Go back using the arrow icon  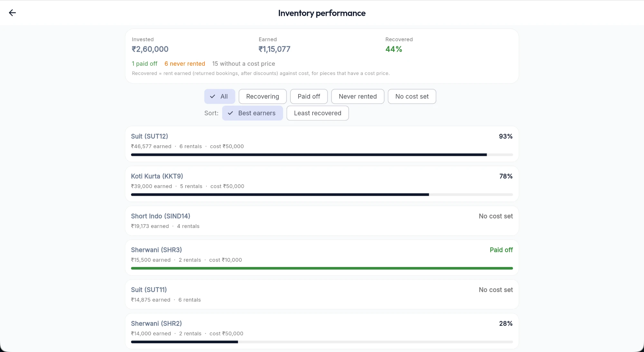pyautogui.click(x=12, y=13)
